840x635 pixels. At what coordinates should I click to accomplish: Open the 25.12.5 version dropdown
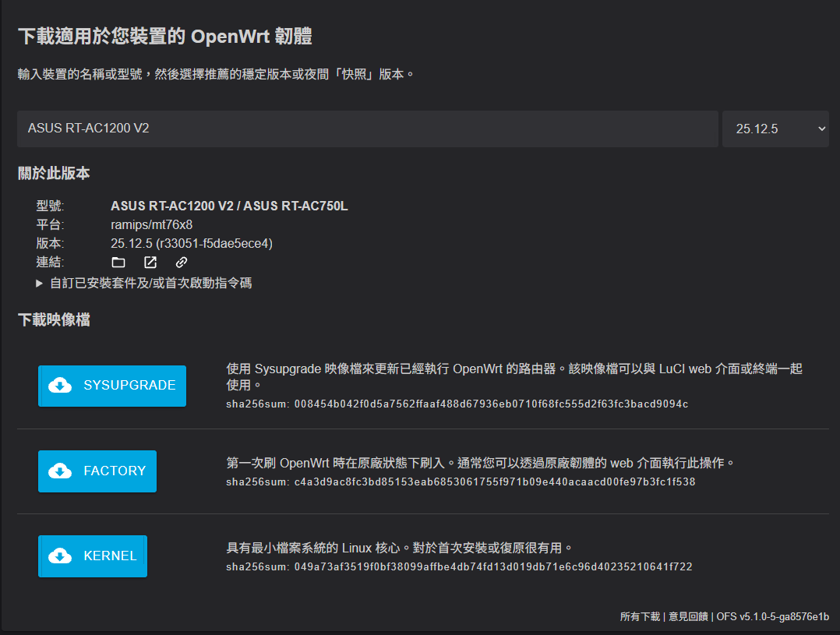click(775, 129)
